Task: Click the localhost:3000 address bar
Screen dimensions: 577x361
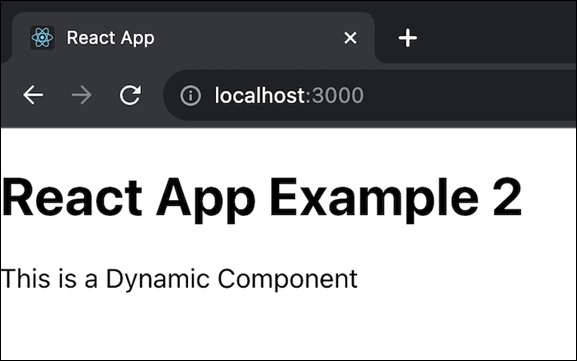Action: click(370, 95)
